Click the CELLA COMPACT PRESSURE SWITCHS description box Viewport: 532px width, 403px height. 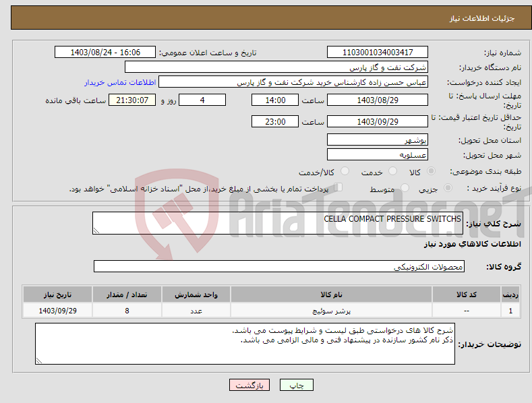(x=278, y=223)
